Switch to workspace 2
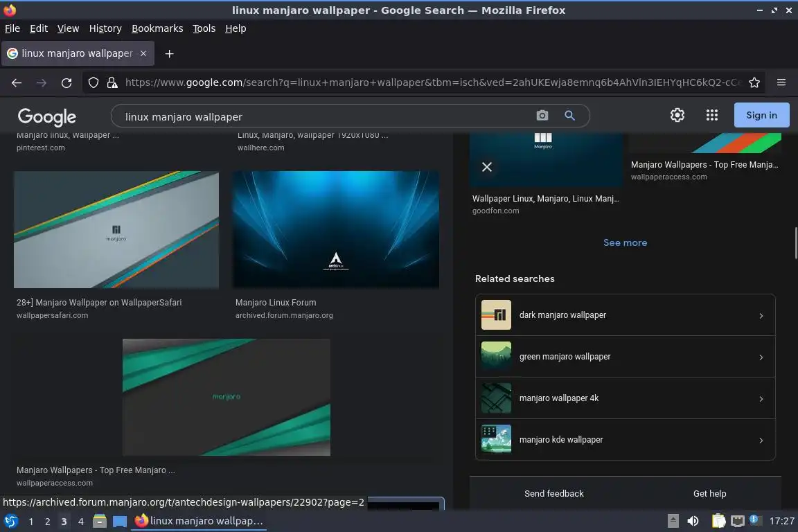Viewport: 798px width, 532px height. pyautogui.click(x=47, y=522)
